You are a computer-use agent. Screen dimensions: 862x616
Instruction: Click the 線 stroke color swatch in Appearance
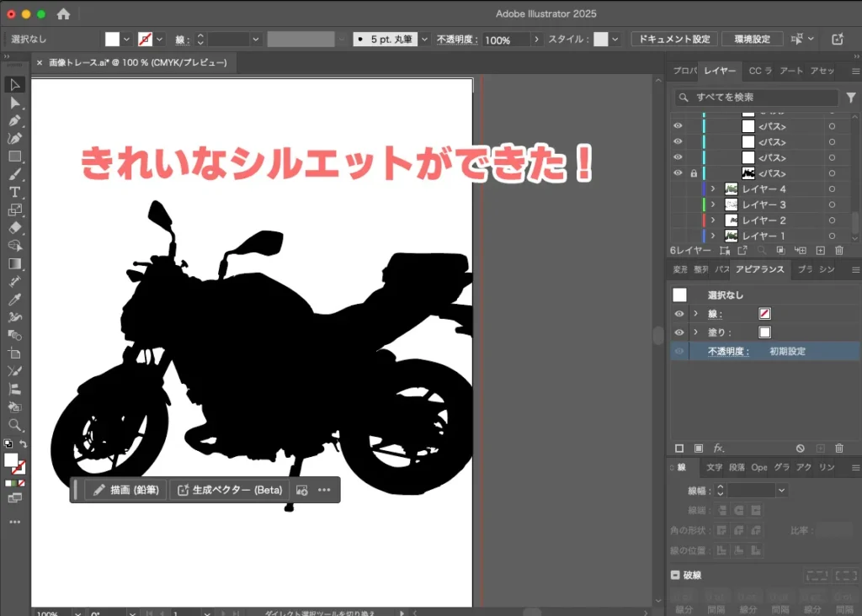[x=764, y=314]
